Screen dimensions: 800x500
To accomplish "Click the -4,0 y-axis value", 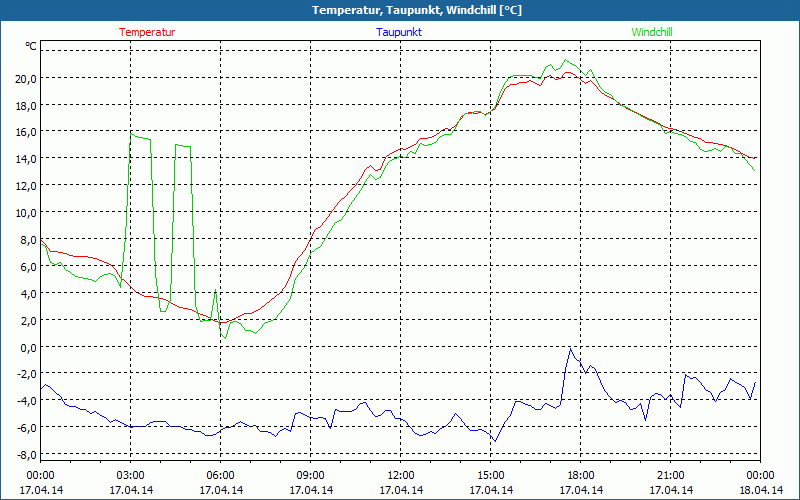I will pos(27,401).
